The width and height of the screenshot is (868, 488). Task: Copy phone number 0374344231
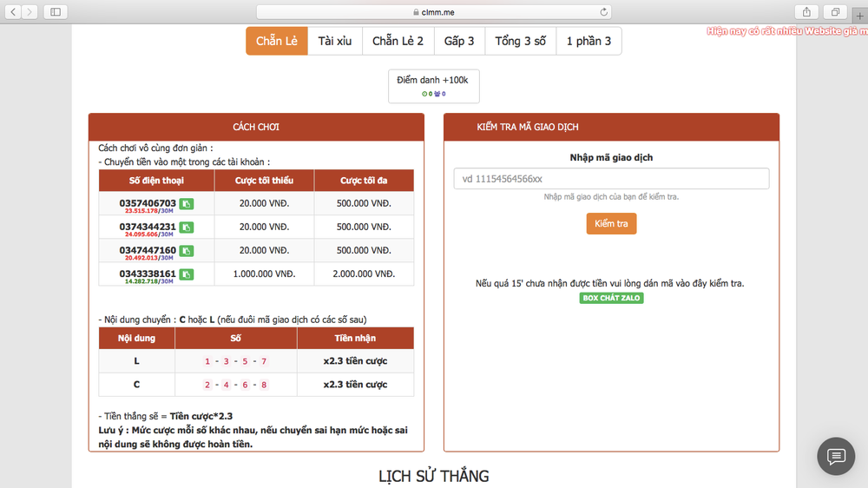pyautogui.click(x=187, y=228)
